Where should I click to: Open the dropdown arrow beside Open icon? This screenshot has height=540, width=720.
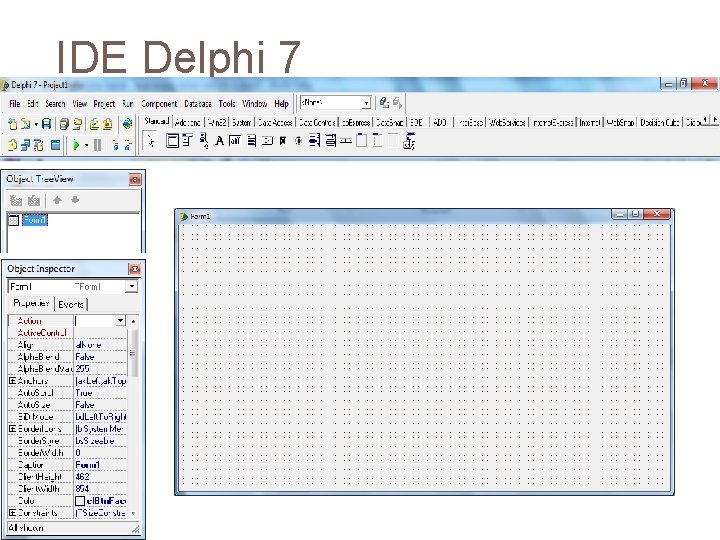[x=36, y=124]
